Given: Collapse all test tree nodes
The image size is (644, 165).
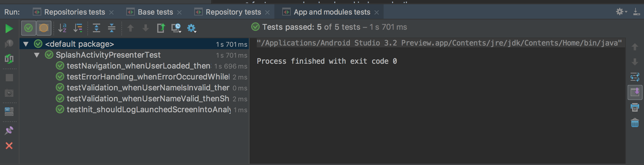Looking at the screenshot, I should 112,28.
